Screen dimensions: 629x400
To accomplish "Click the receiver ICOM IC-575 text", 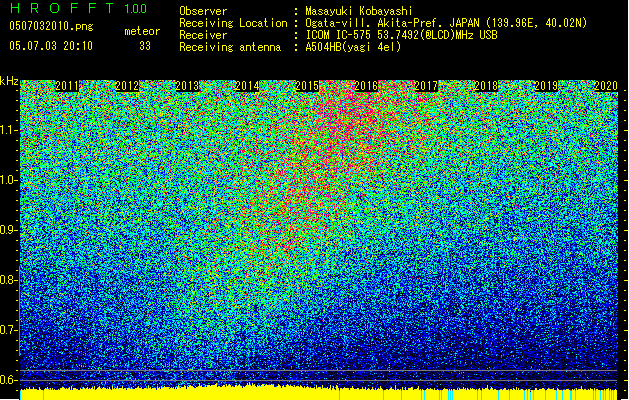I will [x=401, y=35].
